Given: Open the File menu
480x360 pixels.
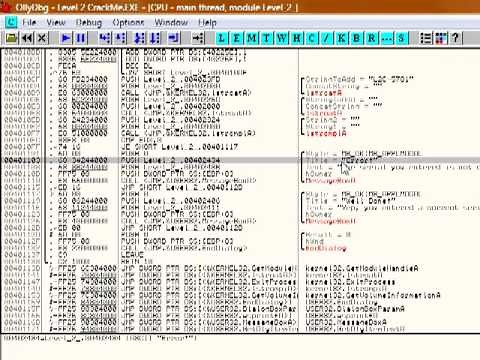Looking at the screenshot, I should 29,22.
